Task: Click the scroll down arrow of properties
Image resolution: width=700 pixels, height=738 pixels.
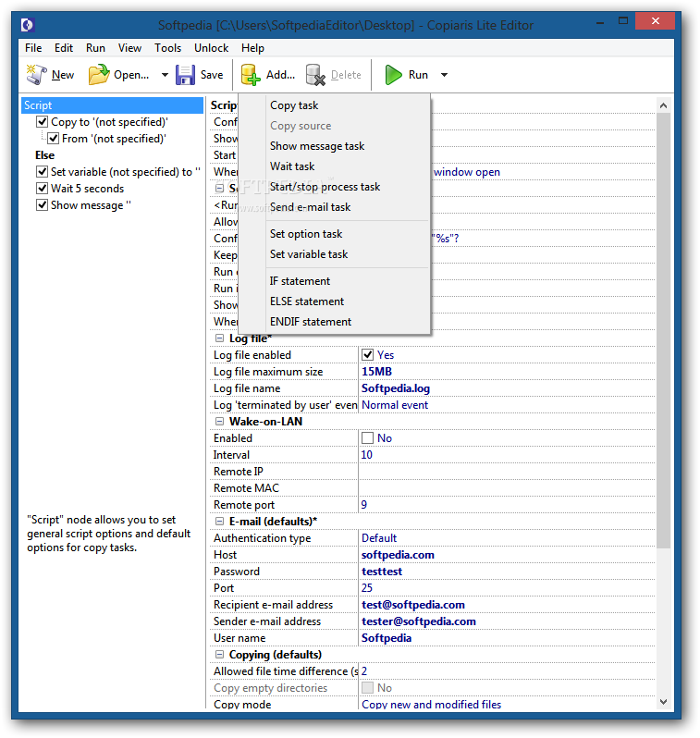Action: coord(663,702)
